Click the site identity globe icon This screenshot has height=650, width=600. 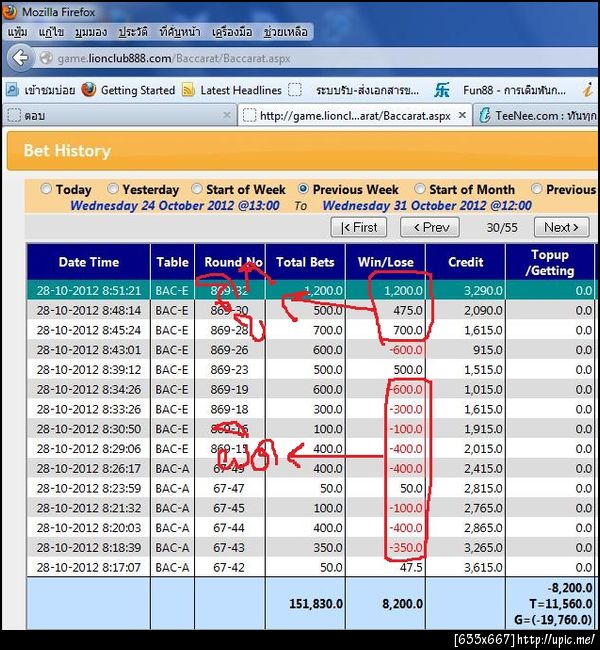46,58
